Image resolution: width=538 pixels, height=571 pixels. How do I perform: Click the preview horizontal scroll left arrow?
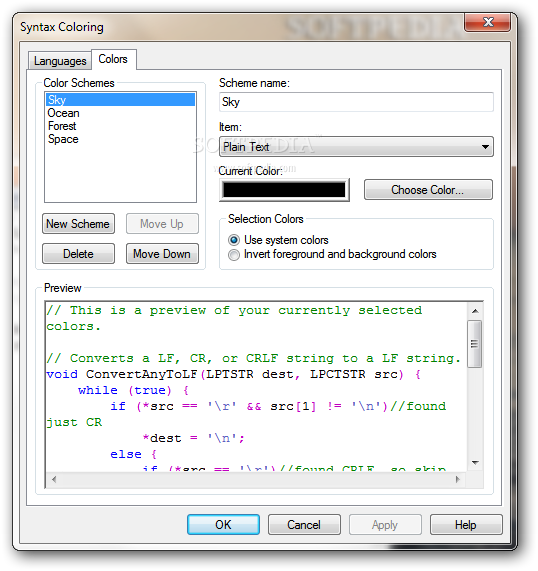[x=54, y=479]
